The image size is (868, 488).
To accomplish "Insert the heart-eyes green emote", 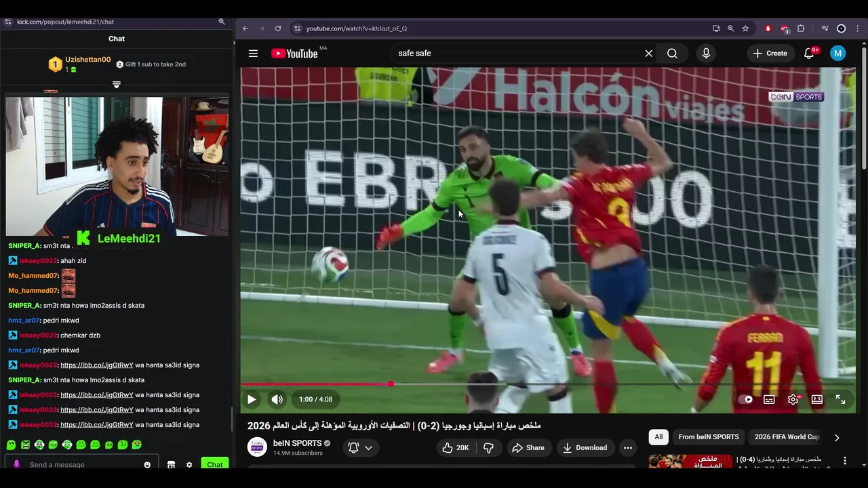I will tap(137, 445).
